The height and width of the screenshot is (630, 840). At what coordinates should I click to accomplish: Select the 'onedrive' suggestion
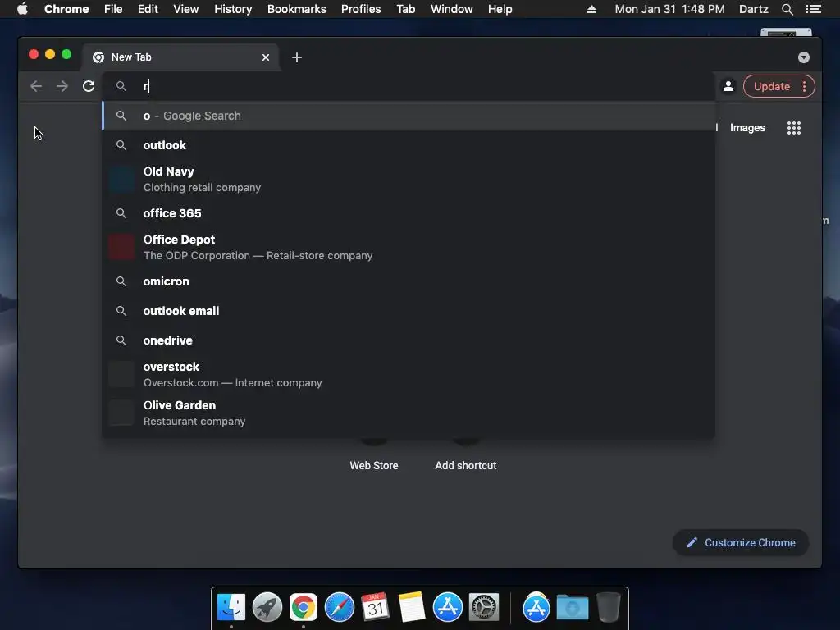click(409, 340)
